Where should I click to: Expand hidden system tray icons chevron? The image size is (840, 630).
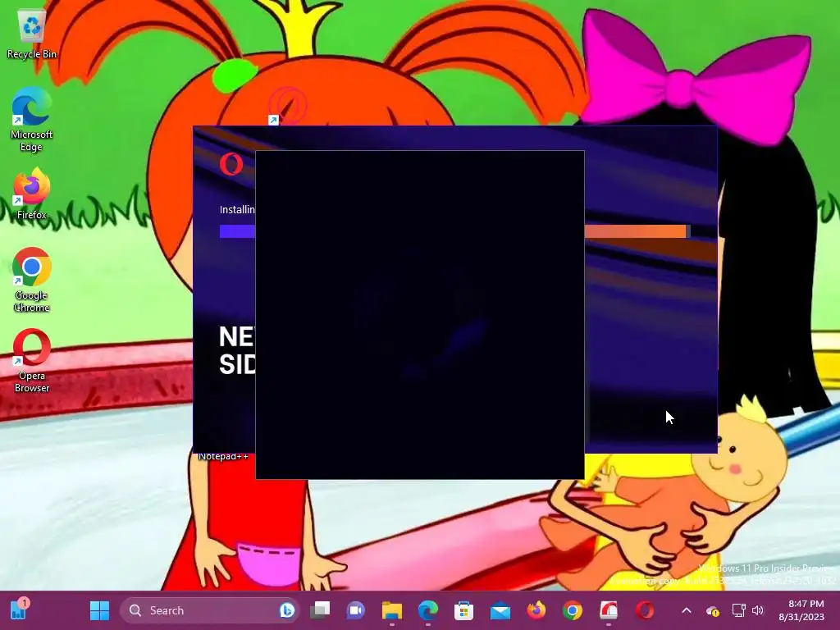pos(687,610)
